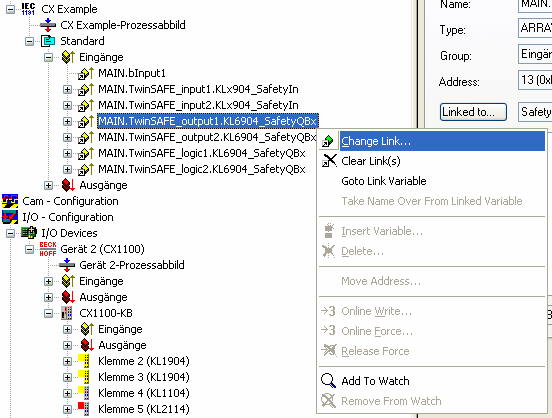Click the I/O Devices icon
552x418 pixels.
point(29,233)
